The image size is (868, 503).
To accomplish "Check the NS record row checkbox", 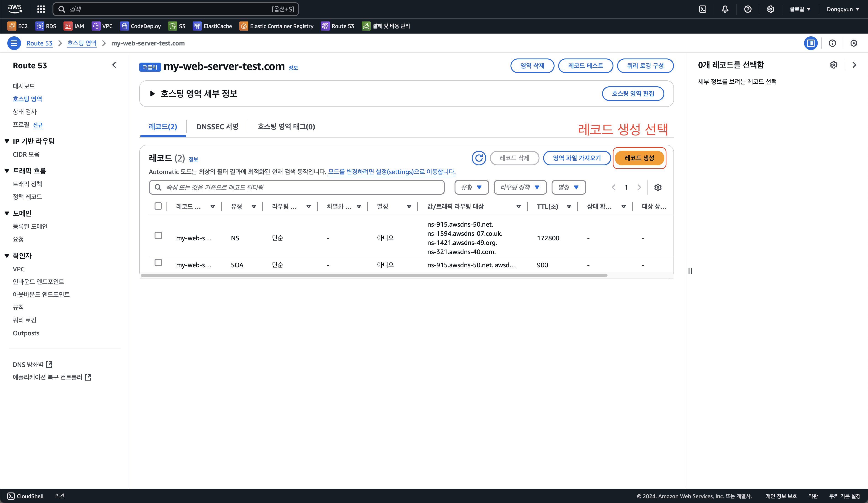I will click(x=158, y=236).
